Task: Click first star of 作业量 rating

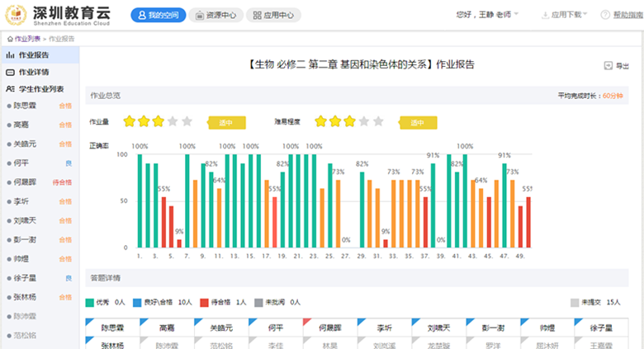Action: (130, 121)
